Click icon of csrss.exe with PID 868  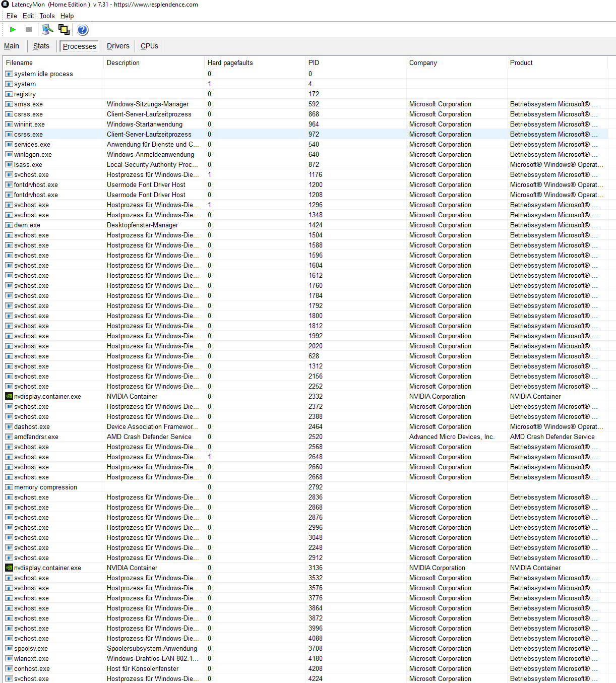9,114
